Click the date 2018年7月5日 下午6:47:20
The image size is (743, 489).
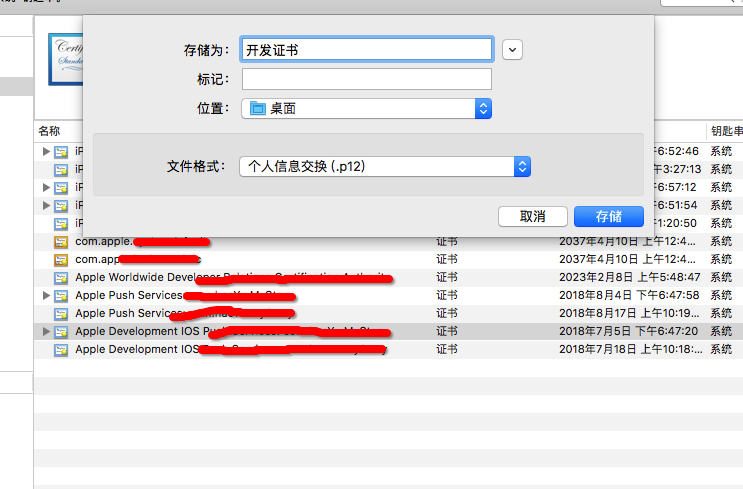pos(628,331)
